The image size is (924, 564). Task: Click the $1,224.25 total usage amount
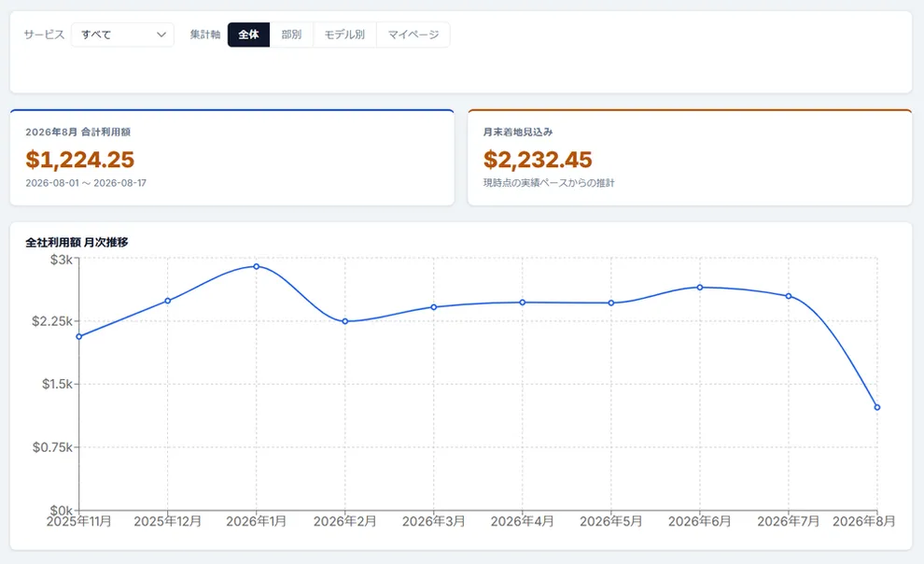[x=80, y=160]
